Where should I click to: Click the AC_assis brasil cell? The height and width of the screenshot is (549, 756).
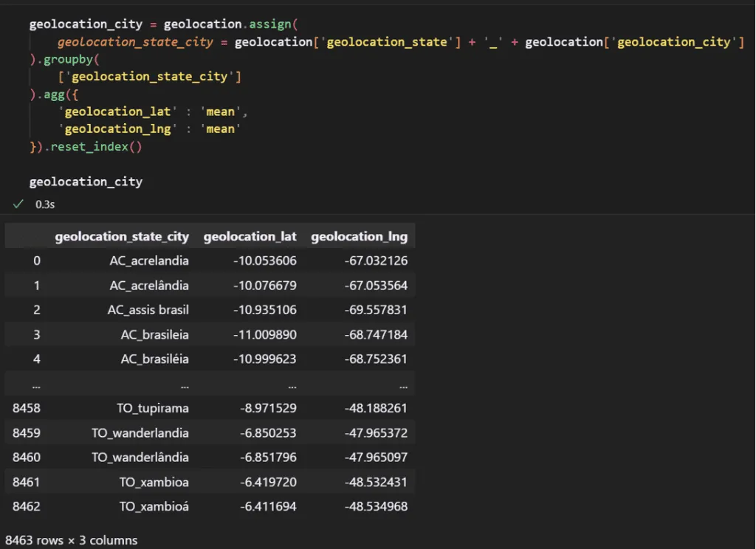[x=148, y=310]
